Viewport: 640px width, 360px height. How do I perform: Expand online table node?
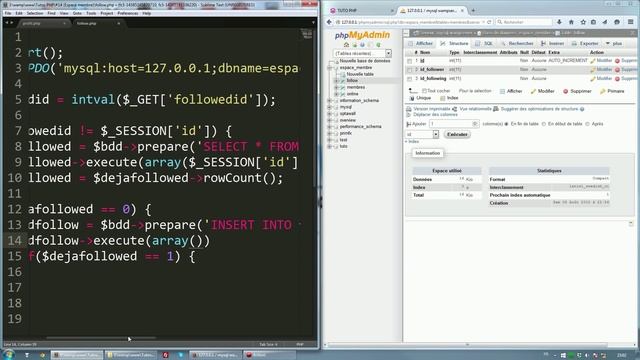pyautogui.click(x=336, y=94)
